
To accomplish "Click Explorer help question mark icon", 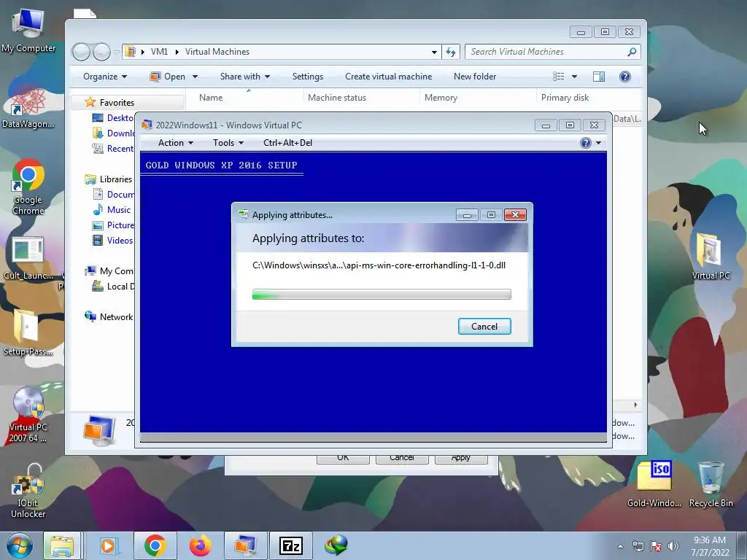I will [625, 77].
